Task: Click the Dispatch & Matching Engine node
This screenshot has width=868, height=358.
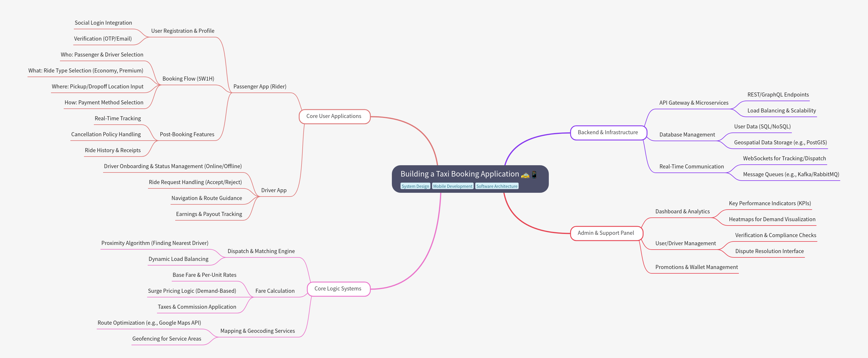Action: [261, 251]
